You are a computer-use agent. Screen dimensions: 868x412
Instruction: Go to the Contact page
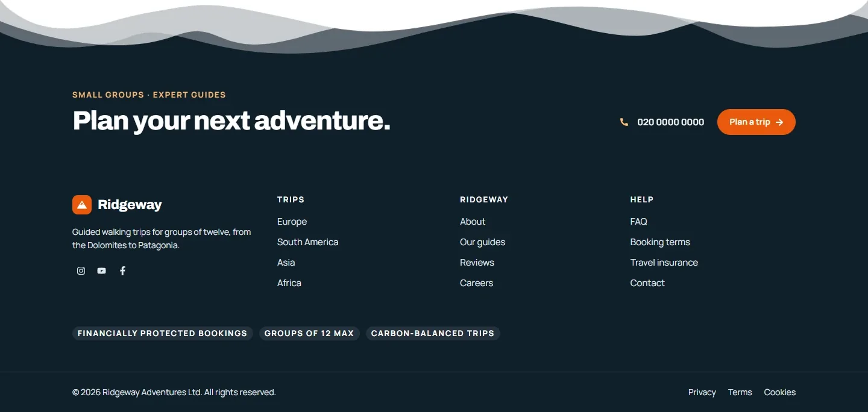[647, 283]
